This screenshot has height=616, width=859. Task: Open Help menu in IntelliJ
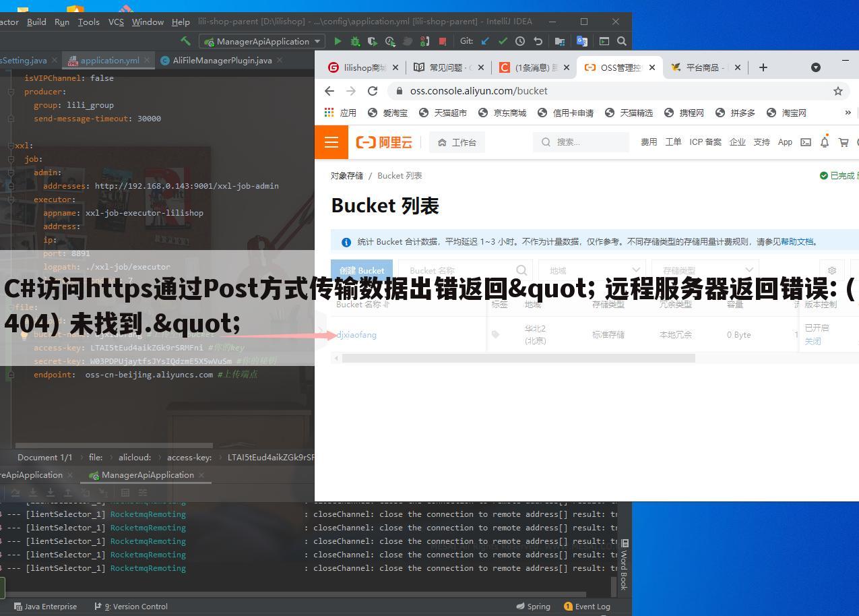point(181,22)
